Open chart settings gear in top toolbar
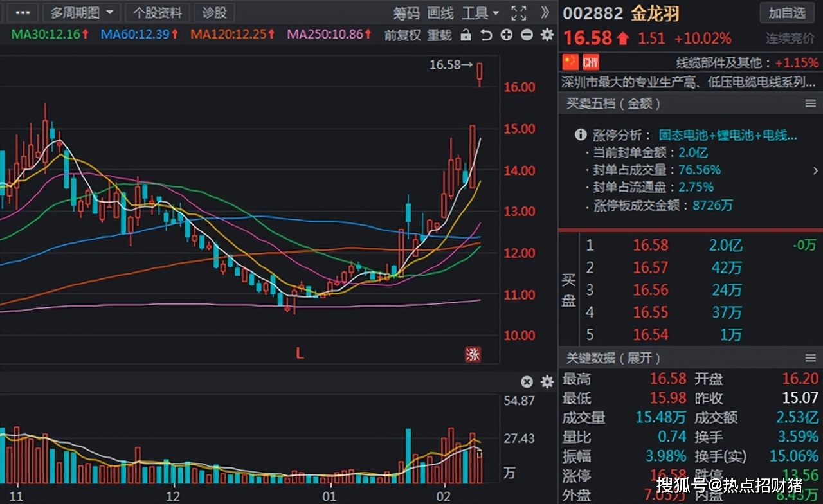Viewport: 823px width, 504px height. (x=547, y=35)
